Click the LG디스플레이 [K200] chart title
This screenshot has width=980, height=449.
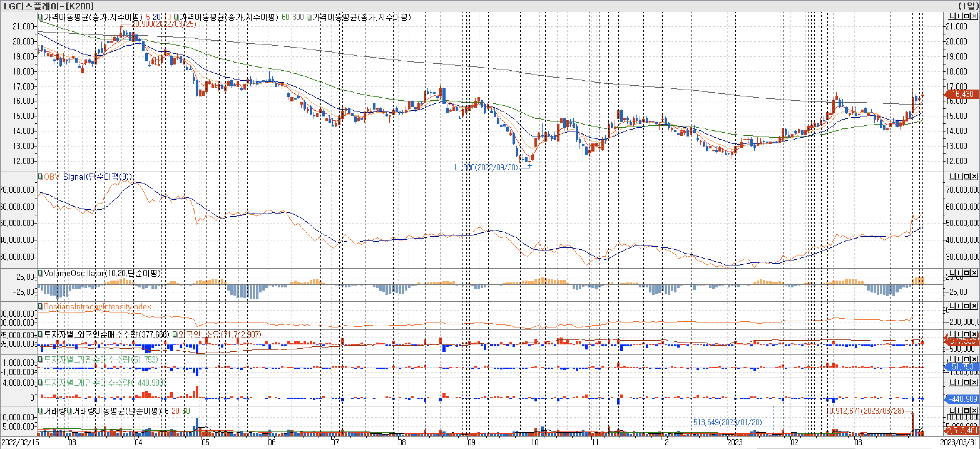[x=48, y=6]
